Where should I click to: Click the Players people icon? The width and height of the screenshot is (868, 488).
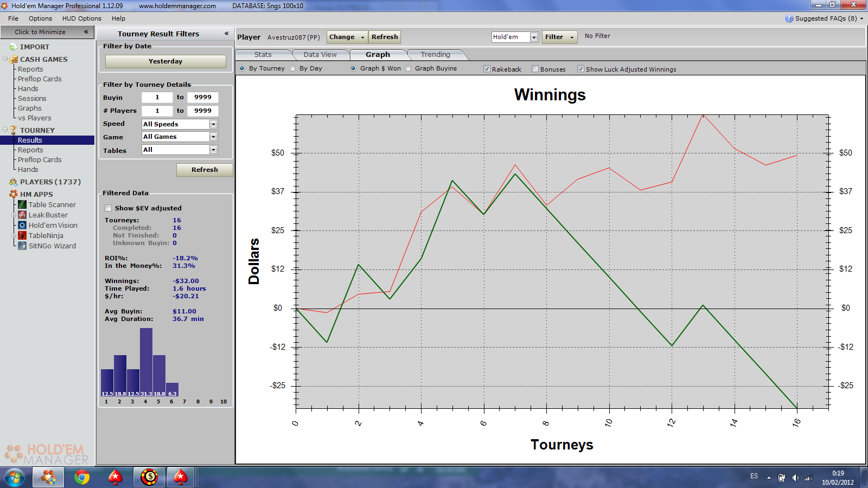point(14,182)
